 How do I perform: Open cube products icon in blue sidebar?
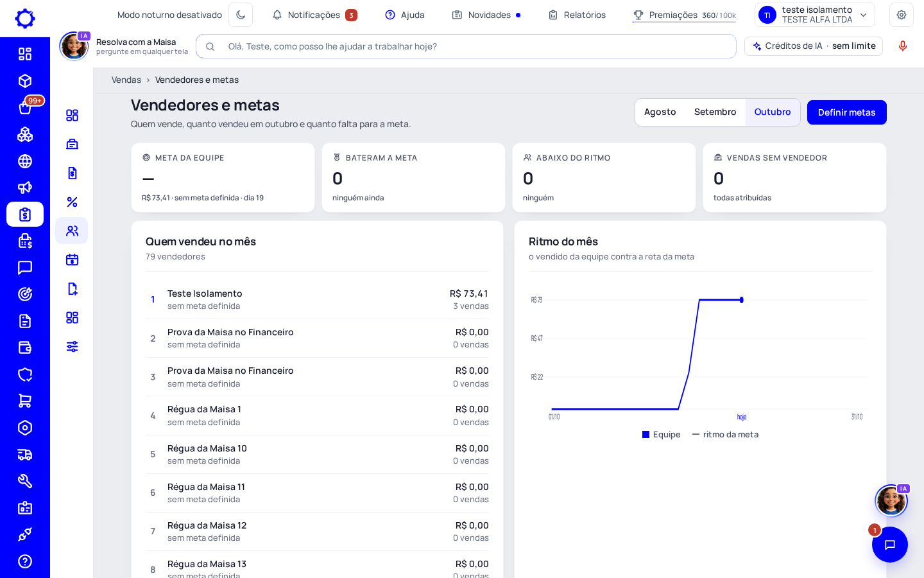(25, 81)
